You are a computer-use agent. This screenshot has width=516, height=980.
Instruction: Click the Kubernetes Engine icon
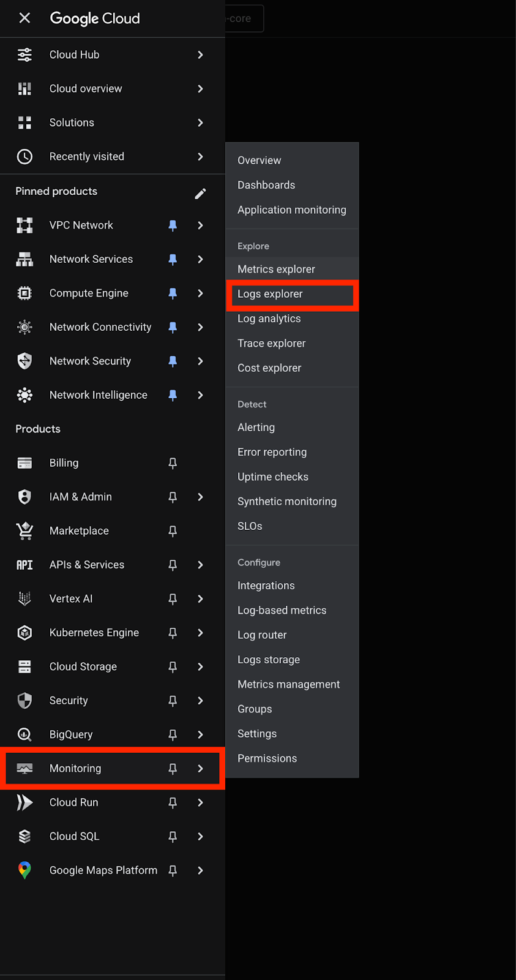coord(24,633)
